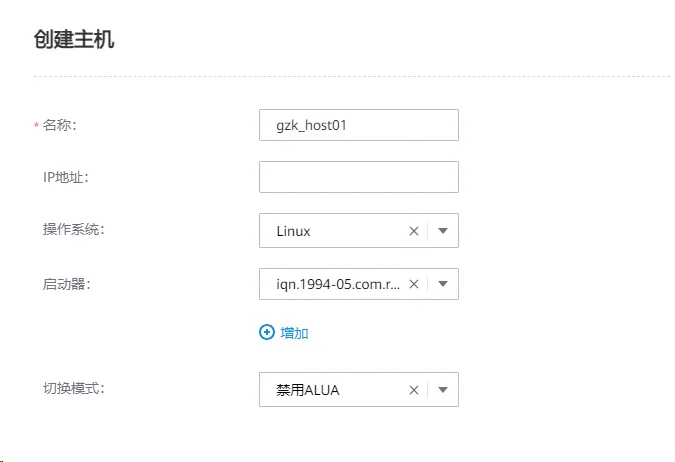Image resolution: width=675 pixels, height=462 pixels.
Task: Expand the 启动器 dropdown arrow
Action: click(x=444, y=284)
